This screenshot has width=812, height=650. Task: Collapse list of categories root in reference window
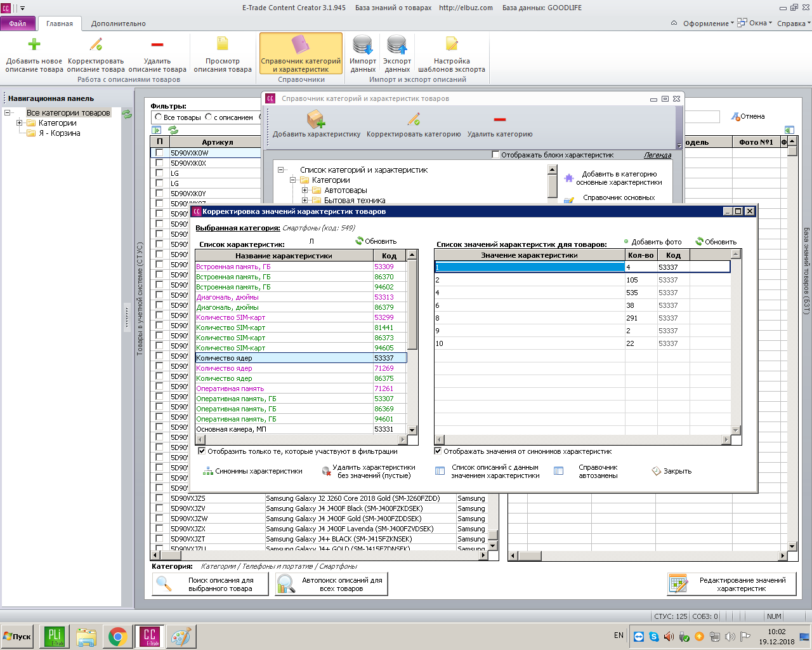pos(281,170)
